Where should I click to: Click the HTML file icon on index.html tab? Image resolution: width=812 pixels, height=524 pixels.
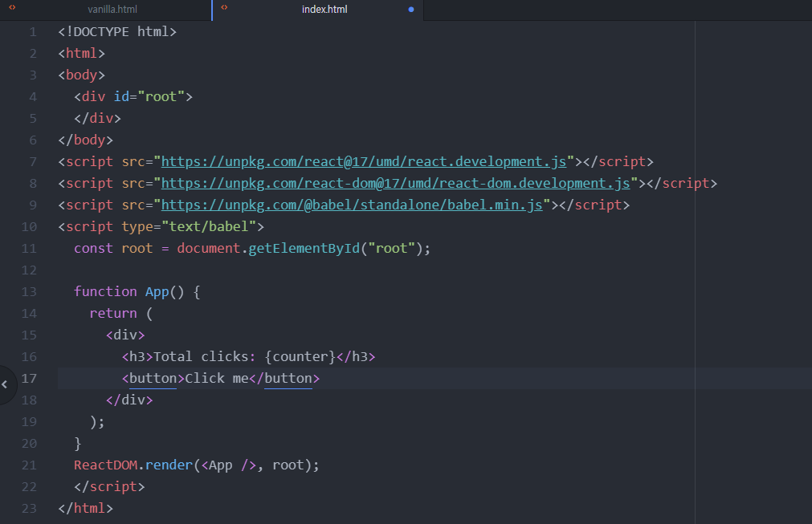224,7
